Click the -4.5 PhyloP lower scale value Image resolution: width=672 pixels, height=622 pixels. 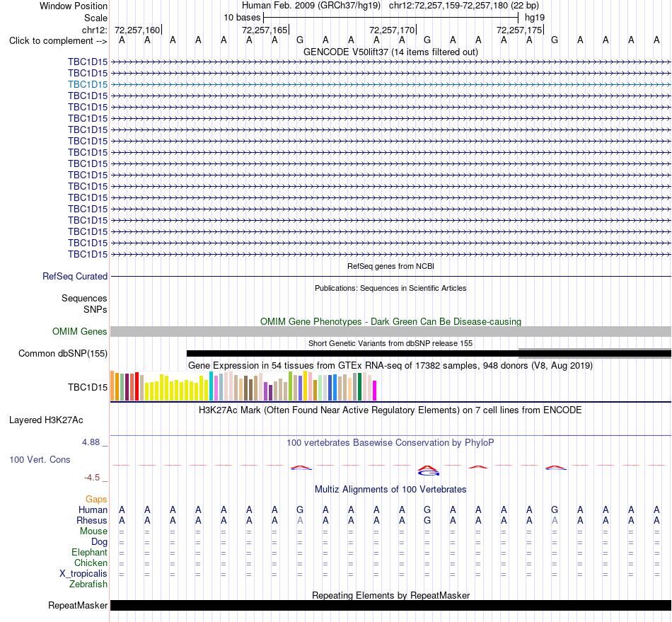(92, 478)
